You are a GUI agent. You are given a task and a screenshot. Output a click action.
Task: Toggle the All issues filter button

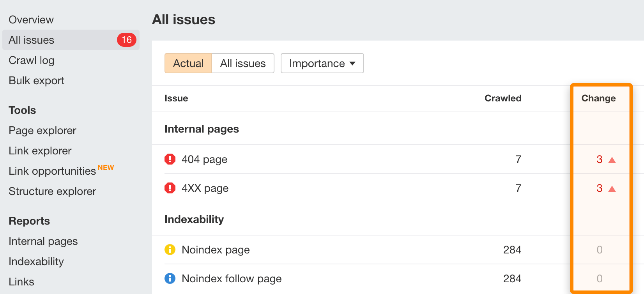click(243, 63)
